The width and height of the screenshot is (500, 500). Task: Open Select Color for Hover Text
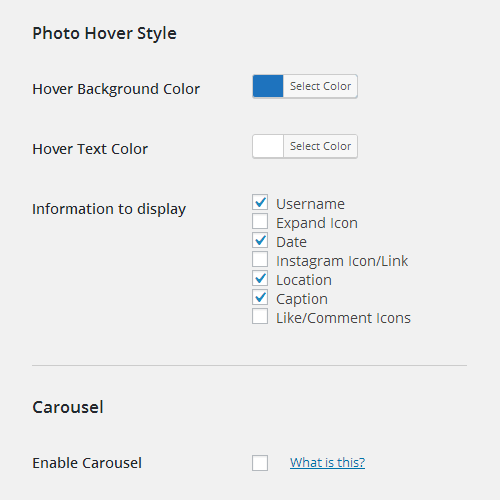click(320, 146)
